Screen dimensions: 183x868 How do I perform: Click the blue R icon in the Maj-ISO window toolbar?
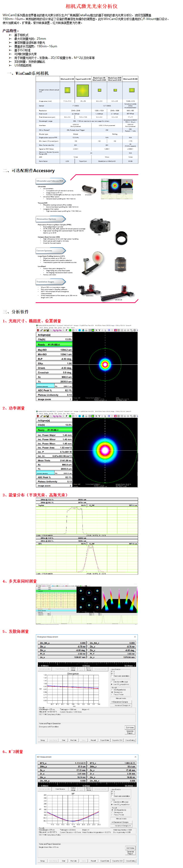coord(79,330)
